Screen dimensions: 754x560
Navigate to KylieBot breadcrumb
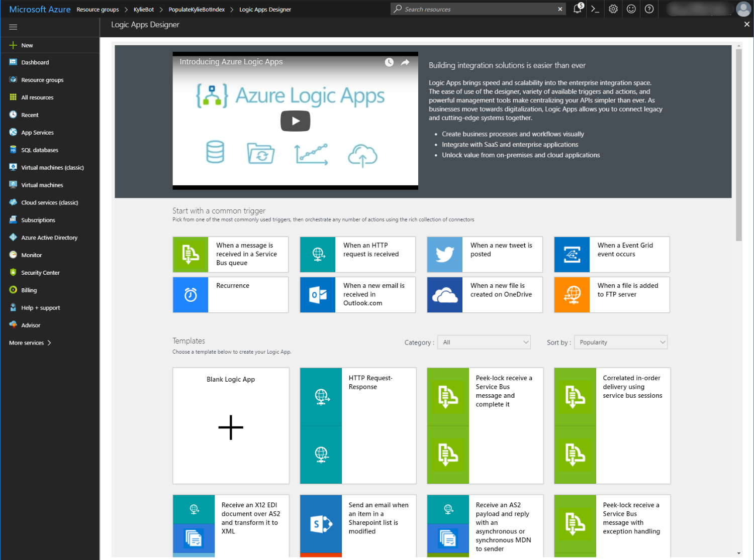click(x=144, y=10)
